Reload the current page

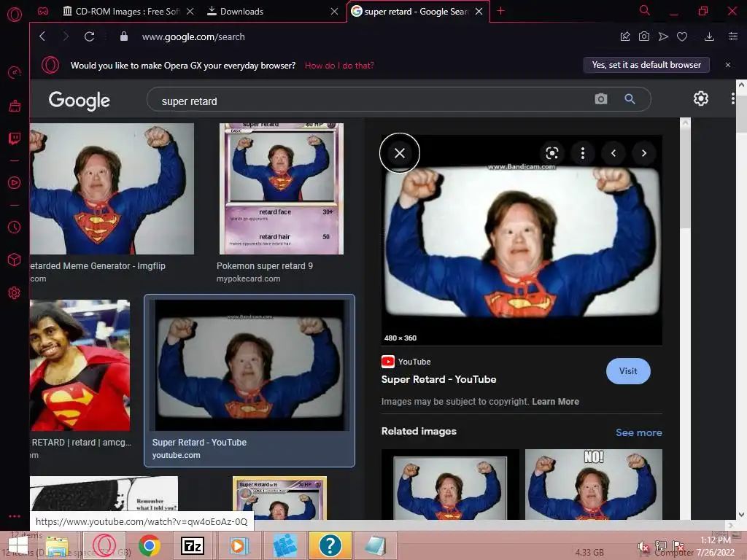(x=89, y=36)
